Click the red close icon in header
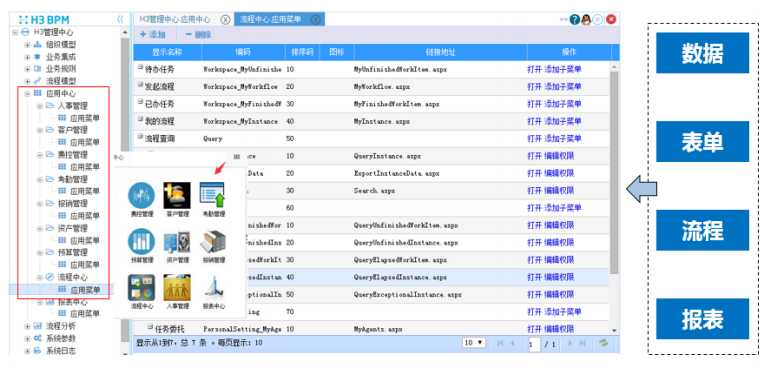 [611, 20]
